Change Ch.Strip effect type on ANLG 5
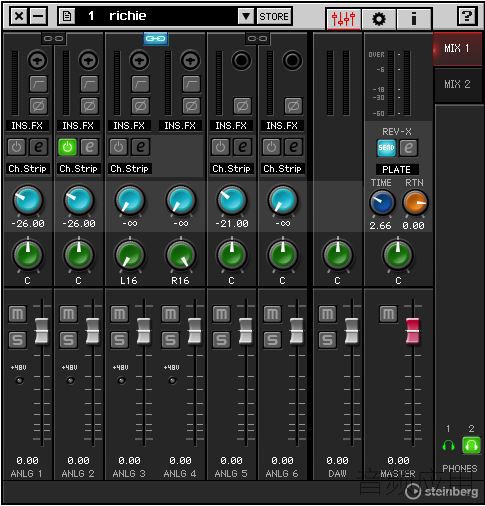Screen dimensions: 485x506 (231, 169)
